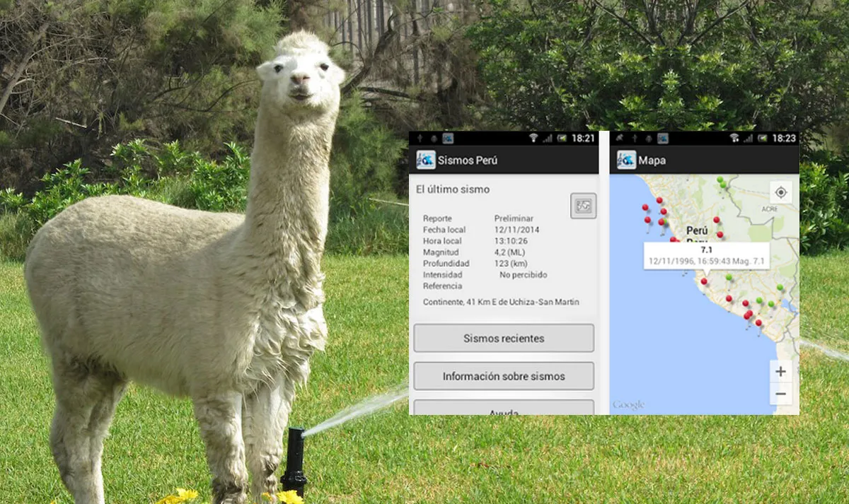Tap the 7.1 magnitude info popup

pyautogui.click(x=706, y=256)
